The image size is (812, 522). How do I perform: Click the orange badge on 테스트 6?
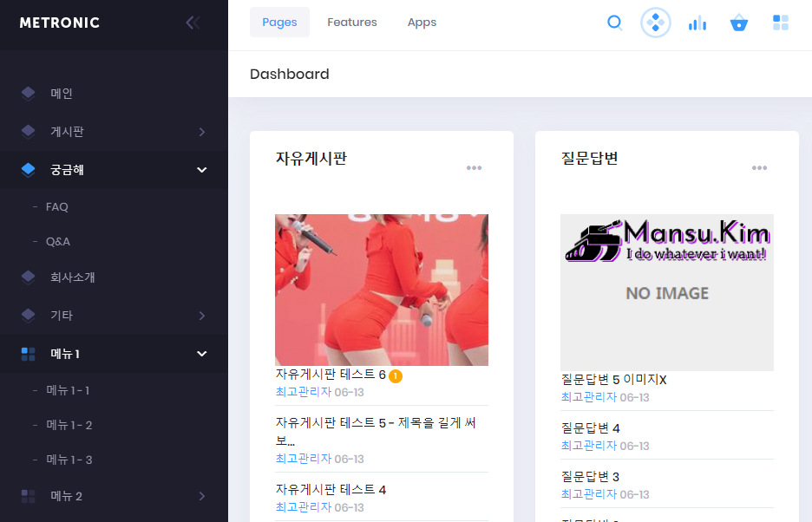point(396,375)
